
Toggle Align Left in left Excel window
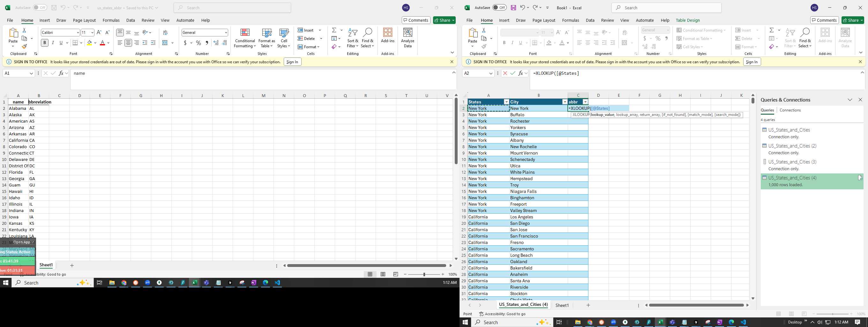coord(120,43)
